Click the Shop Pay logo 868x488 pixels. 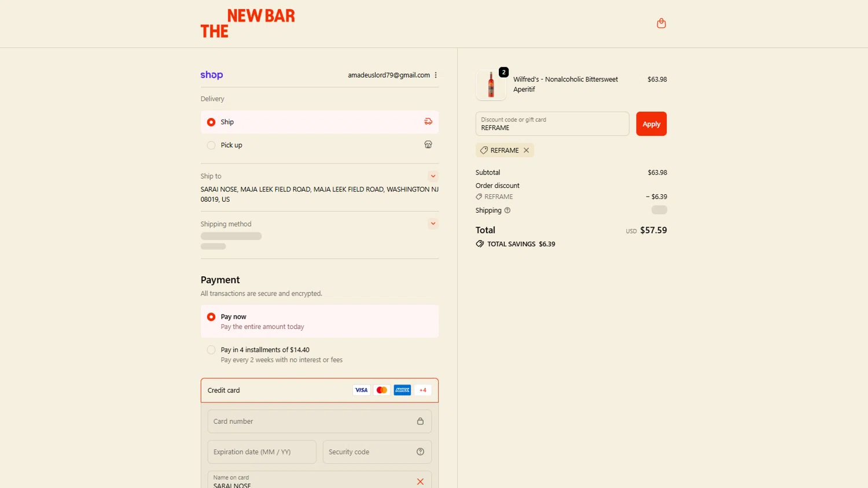coord(211,75)
